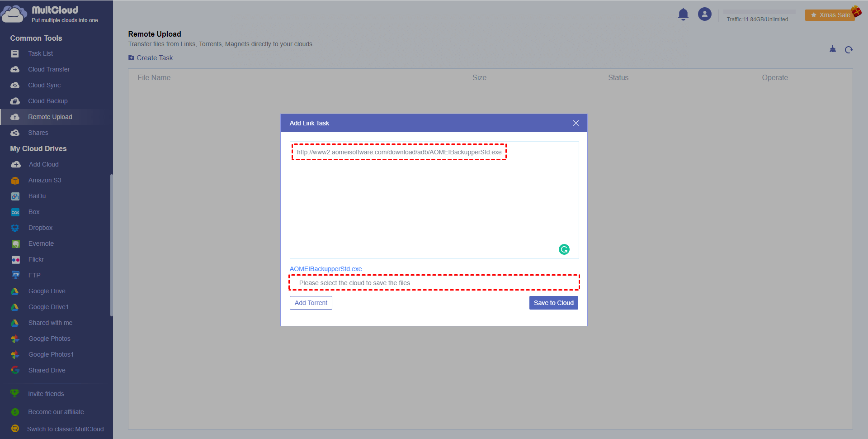This screenshot has width=868, height=439.
Task: Click the Xmas Sale gift icon
Action: tap(856, 11)
